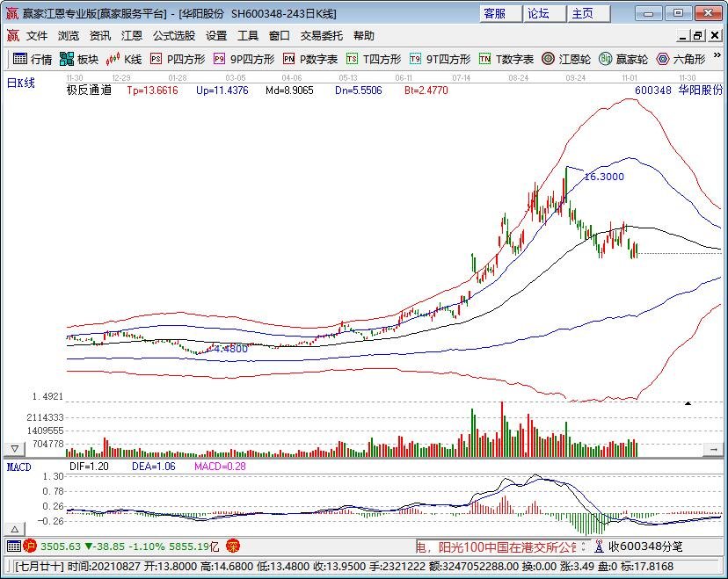Screen dimensions: 728x579
Task: Switch to the K线 candlestick chart
Action: pos(124,59)
